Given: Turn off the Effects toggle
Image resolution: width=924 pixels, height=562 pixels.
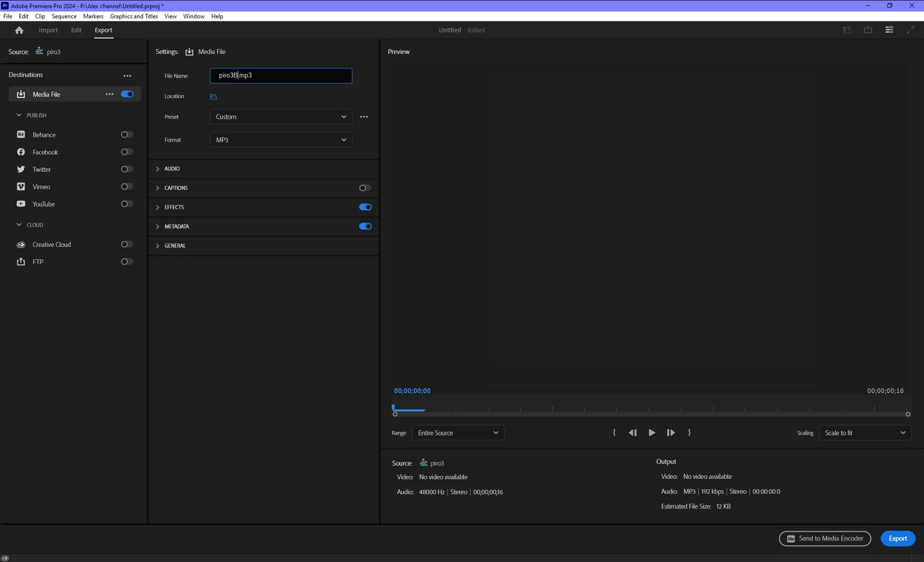Looking at the screenshot, I should pos(365,207).
